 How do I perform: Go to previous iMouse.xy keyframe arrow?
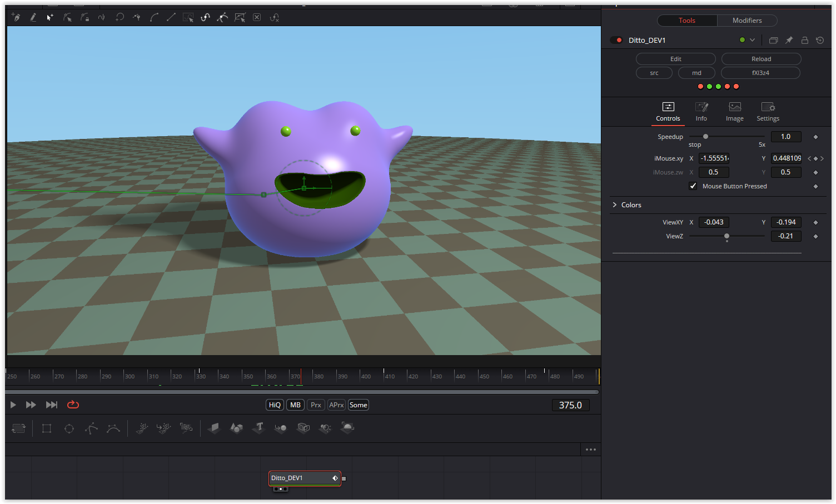coord(809,158)
